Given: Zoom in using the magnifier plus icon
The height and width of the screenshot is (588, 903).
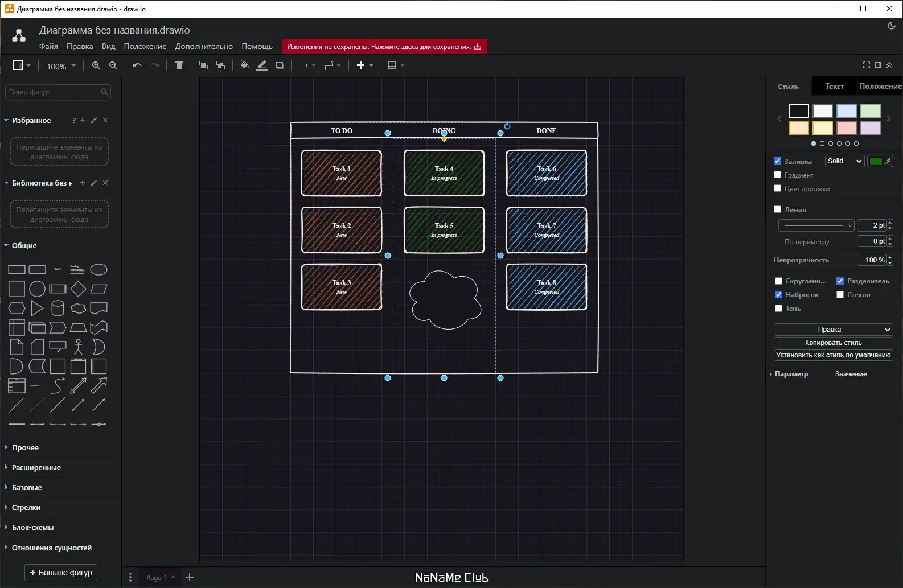Looking at the screenshot, I should pos(96,65).
